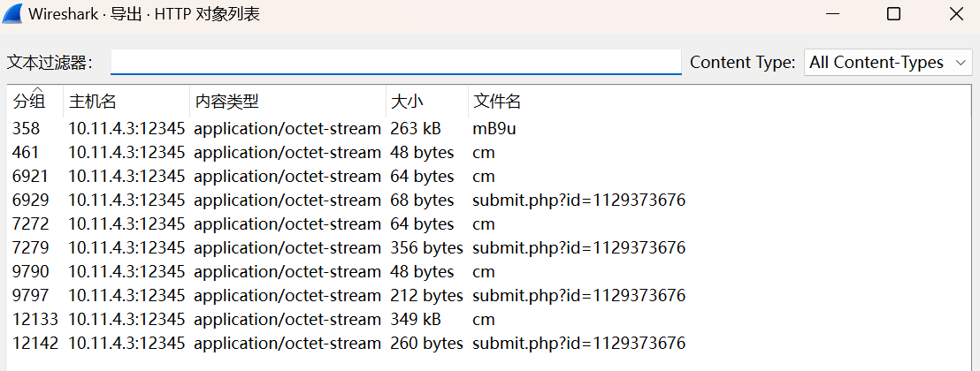Sort by the 分组 column header
This screenshot has height=371, width=980.
(28, 102)
